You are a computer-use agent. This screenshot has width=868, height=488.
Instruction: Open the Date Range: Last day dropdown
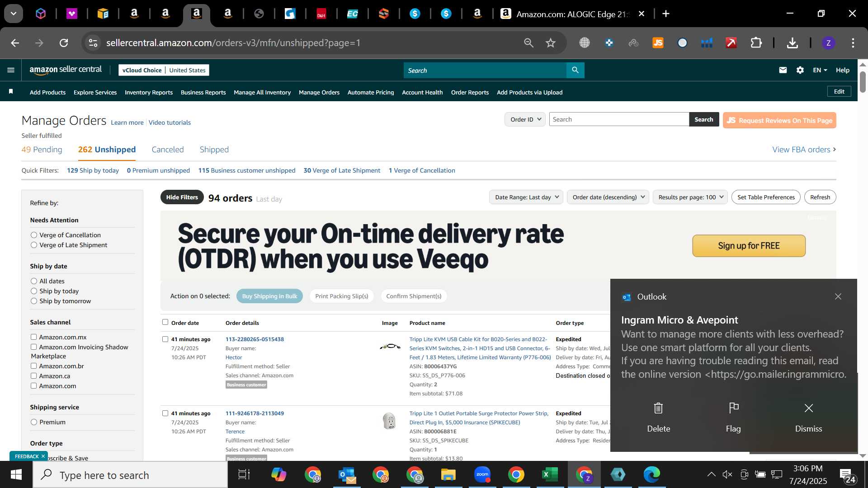tap(526, 197)
